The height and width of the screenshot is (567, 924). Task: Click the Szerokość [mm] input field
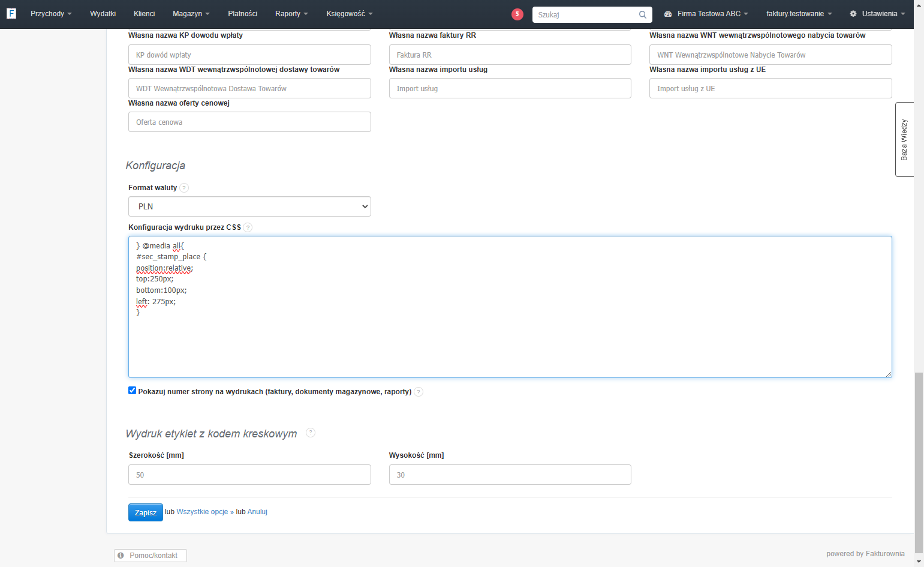249,475
